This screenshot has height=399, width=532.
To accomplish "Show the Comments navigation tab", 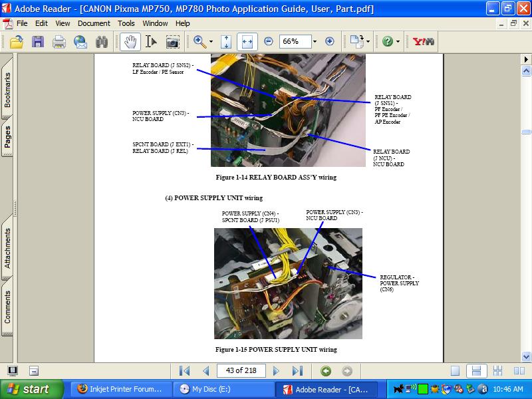I will click(x=7, y=307).
